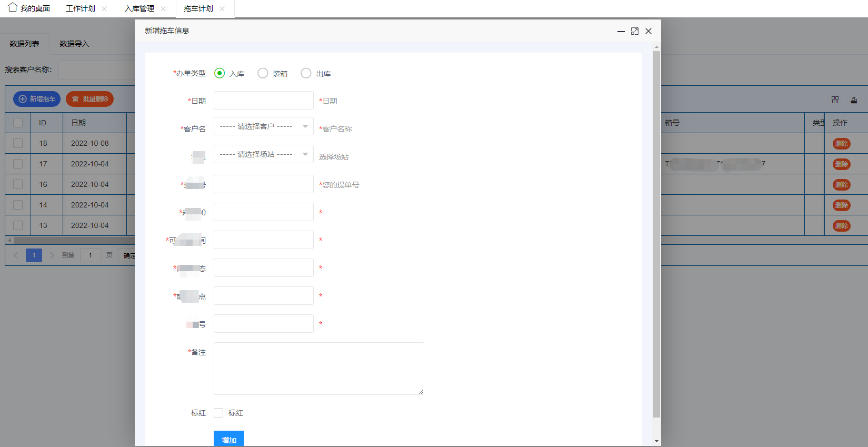This screenshot has width=868, height=447.
Task: Expand the 请选择场站 dropdown
Action: coord(263,154)
